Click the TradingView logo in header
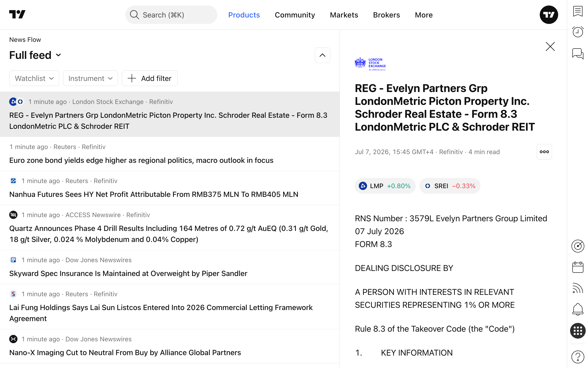588x368 pixels. tap(17, 14)
